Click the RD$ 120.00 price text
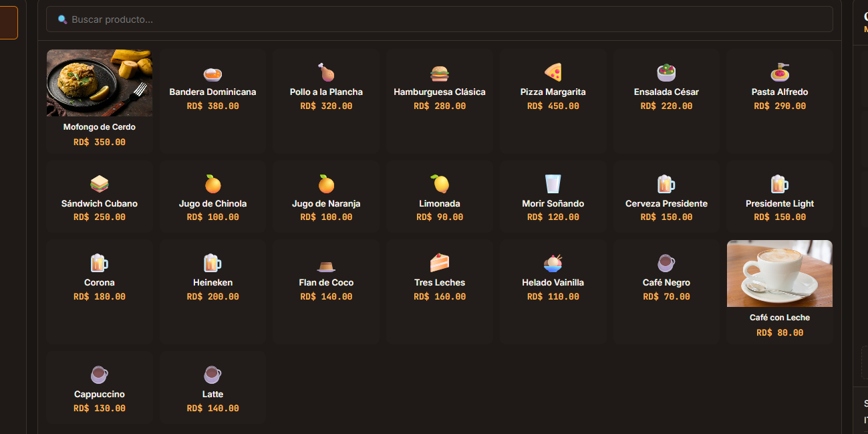 tap(553, 217)
